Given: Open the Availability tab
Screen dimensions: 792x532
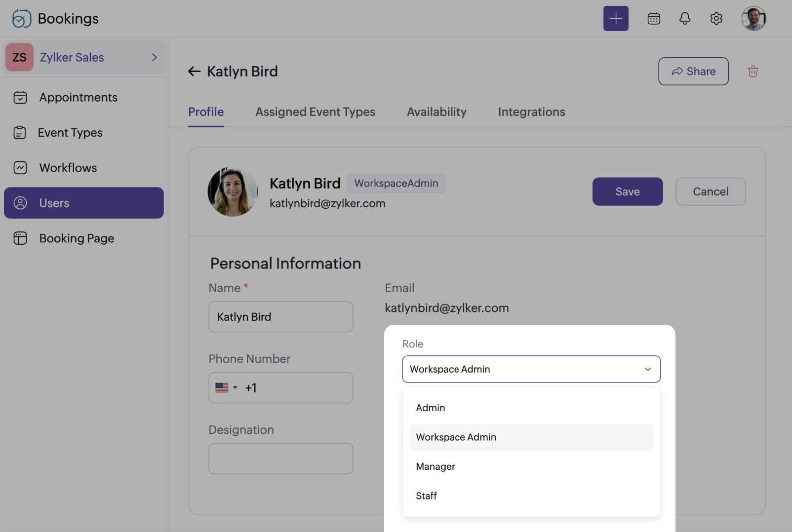Looking at the screenshot, I should coord(436,112).
